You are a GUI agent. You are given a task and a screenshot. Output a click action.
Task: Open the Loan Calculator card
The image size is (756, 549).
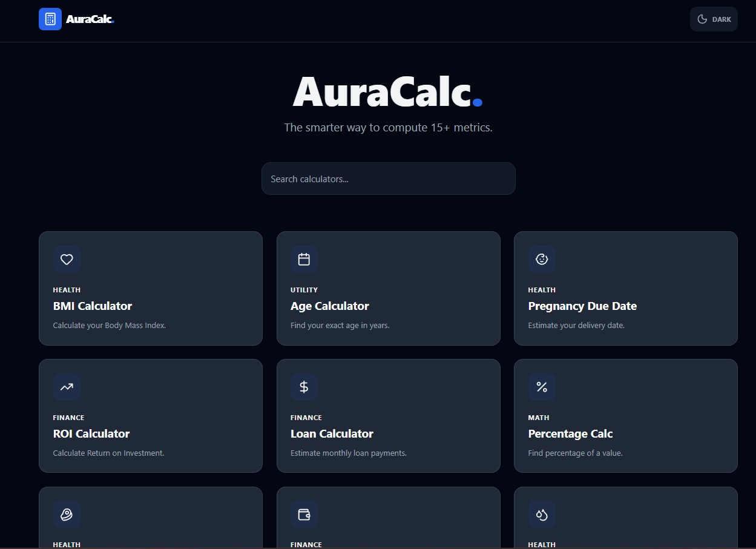pos(388,416)
